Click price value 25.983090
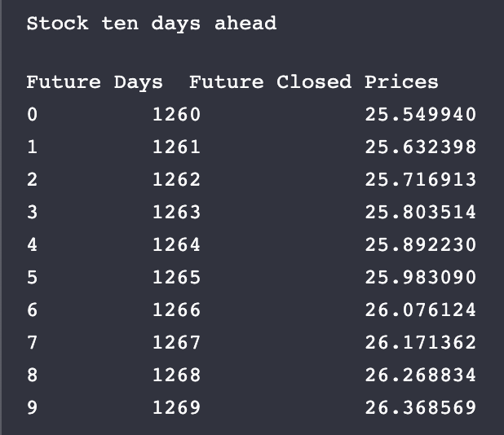 (421, 277)
